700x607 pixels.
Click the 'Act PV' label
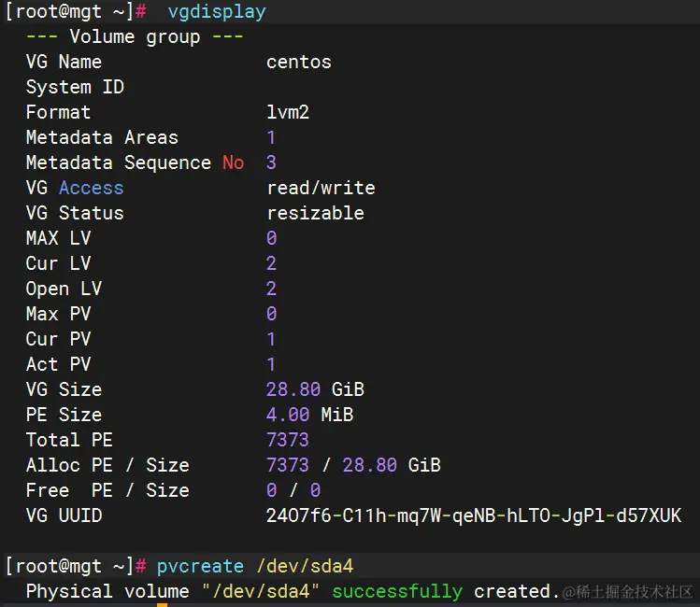[59, 364]
